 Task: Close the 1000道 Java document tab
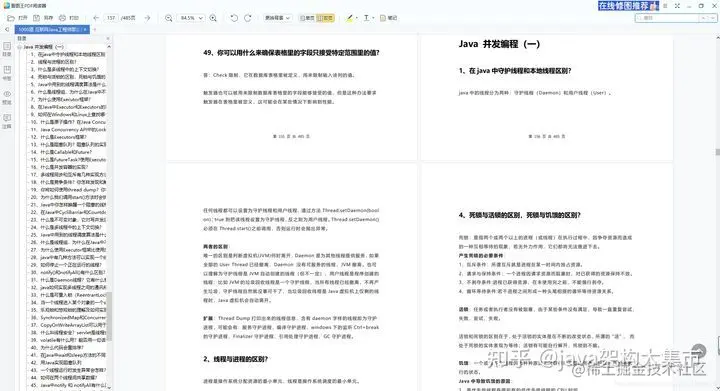(85, 29)
